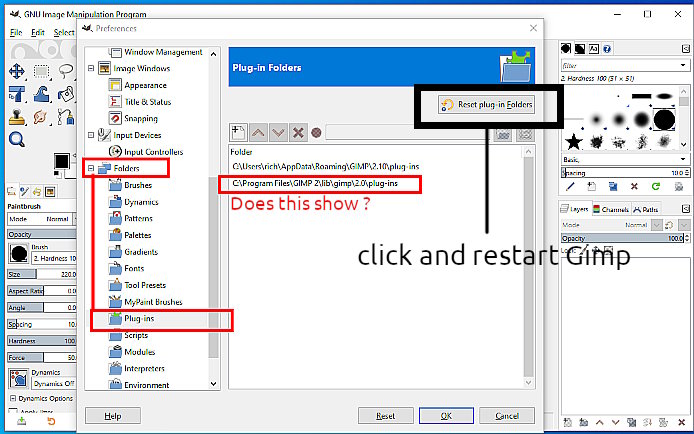Move selected folder down in list
This screenshot has width=694, height=434.
pyautogui.click(x=278, y=132)
